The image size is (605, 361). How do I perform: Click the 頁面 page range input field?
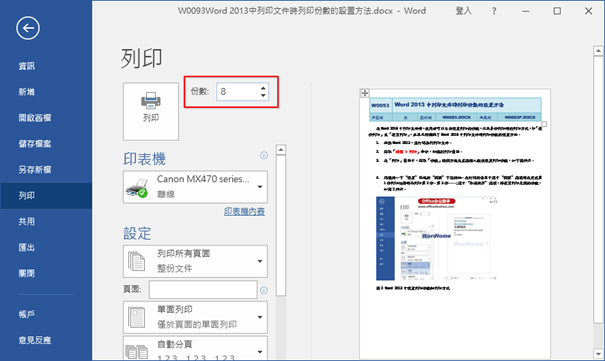[203, 289]
